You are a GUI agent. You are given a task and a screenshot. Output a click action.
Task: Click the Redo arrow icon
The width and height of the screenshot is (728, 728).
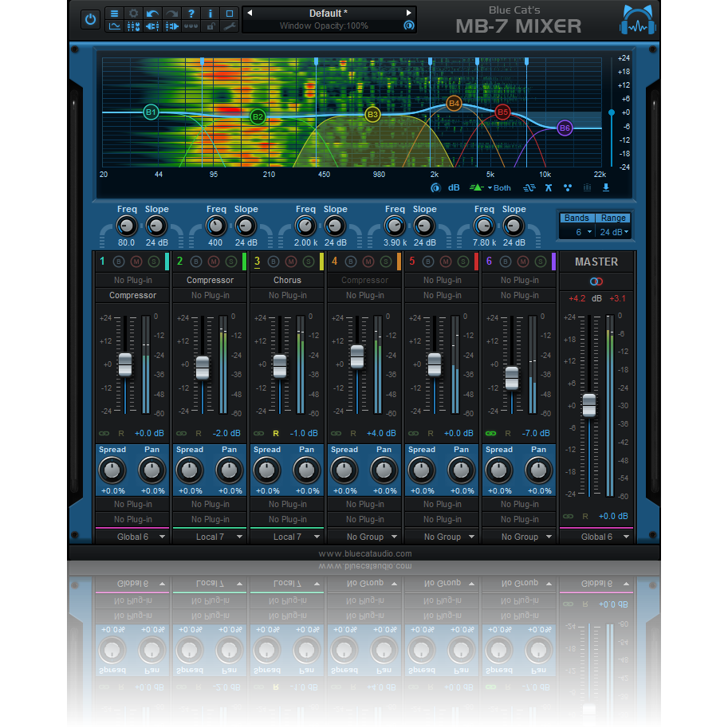pyautogui.click(x=171, y=14)
